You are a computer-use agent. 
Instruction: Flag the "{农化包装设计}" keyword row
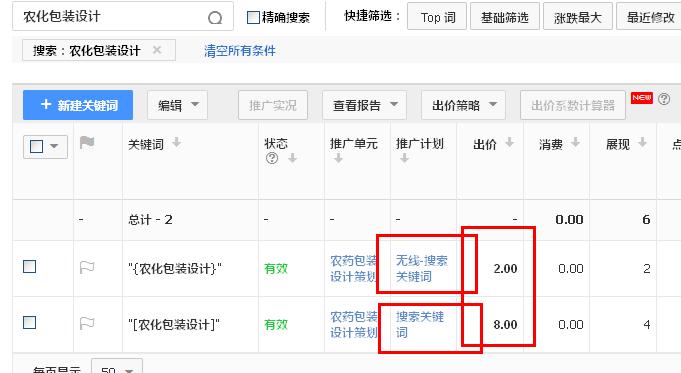[87, 267]
